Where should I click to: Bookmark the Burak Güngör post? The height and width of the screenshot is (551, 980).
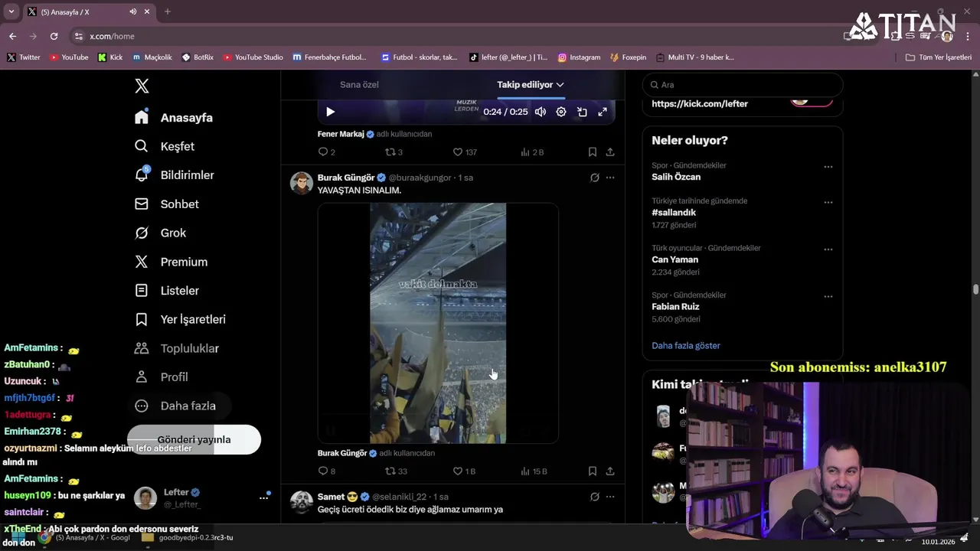[x=593, y=471]
